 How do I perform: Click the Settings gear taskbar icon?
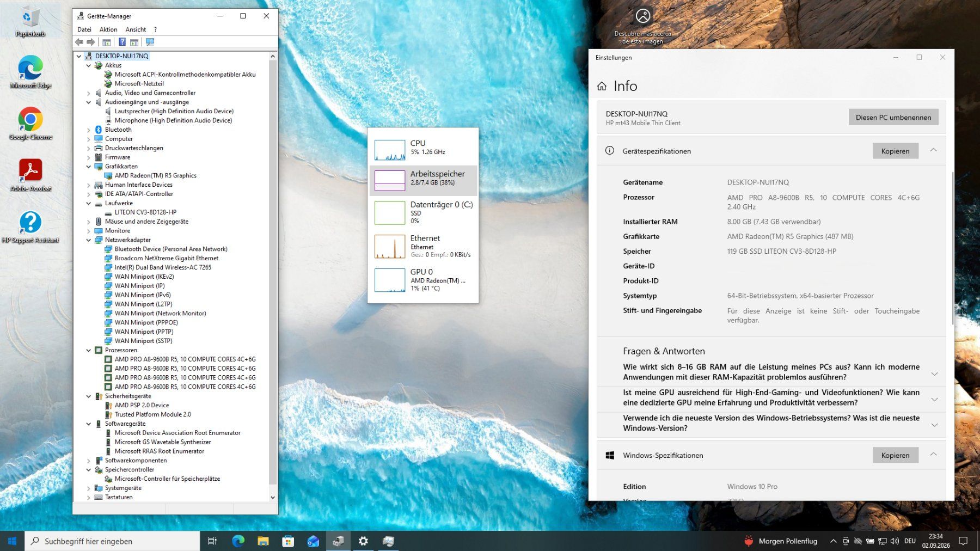(363, 541)
